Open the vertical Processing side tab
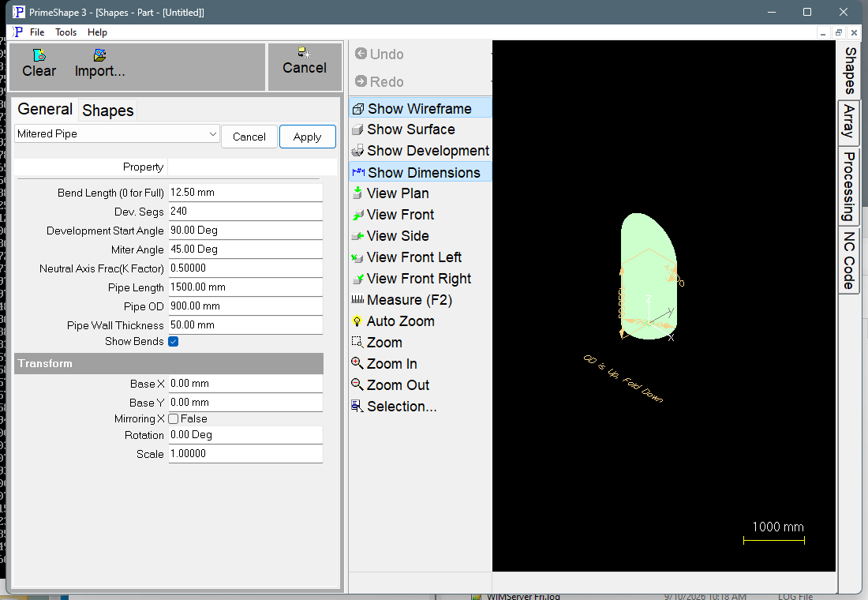 pyautogui.click(x=849, y=186)
